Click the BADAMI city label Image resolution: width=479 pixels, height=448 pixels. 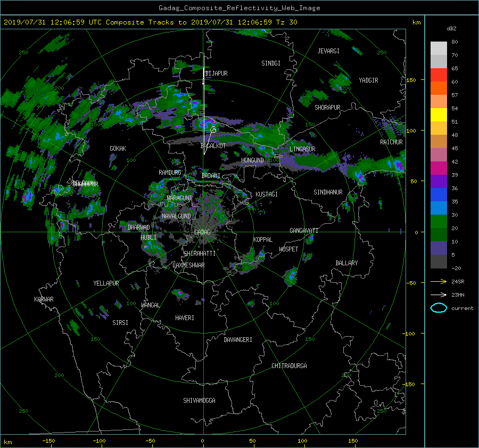(211, 176)
